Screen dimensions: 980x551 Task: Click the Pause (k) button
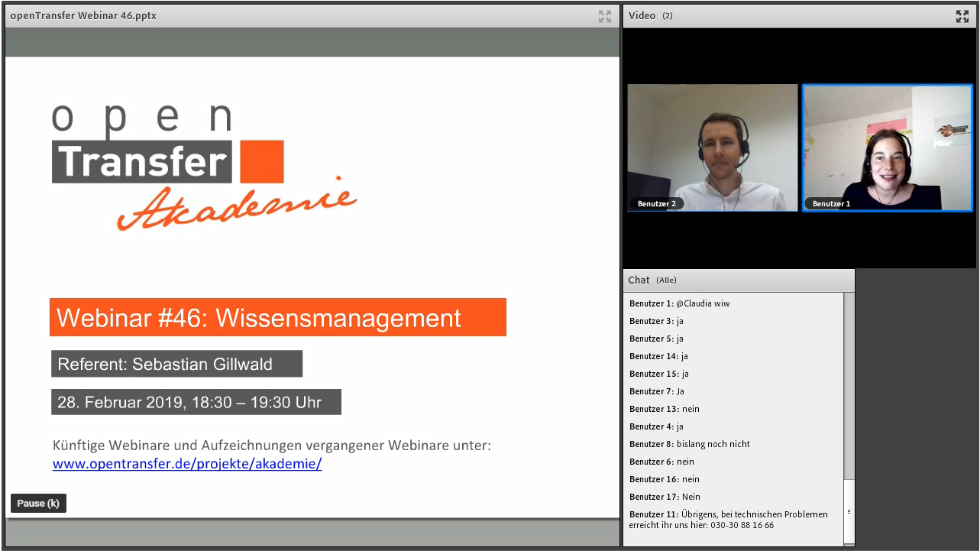click(38, 504)
